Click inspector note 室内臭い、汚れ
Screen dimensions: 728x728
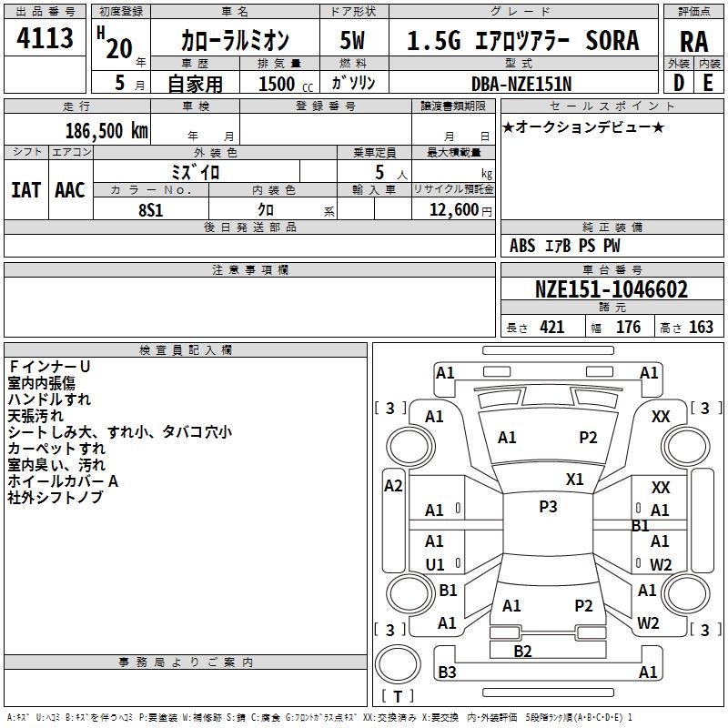coord(56,465)
